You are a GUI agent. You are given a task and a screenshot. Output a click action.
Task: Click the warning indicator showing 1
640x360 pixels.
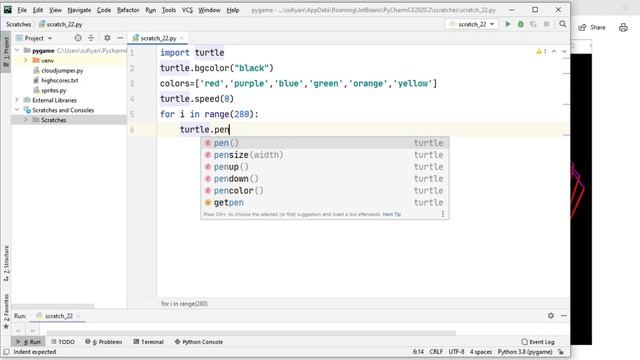click(x=541, y=51)
